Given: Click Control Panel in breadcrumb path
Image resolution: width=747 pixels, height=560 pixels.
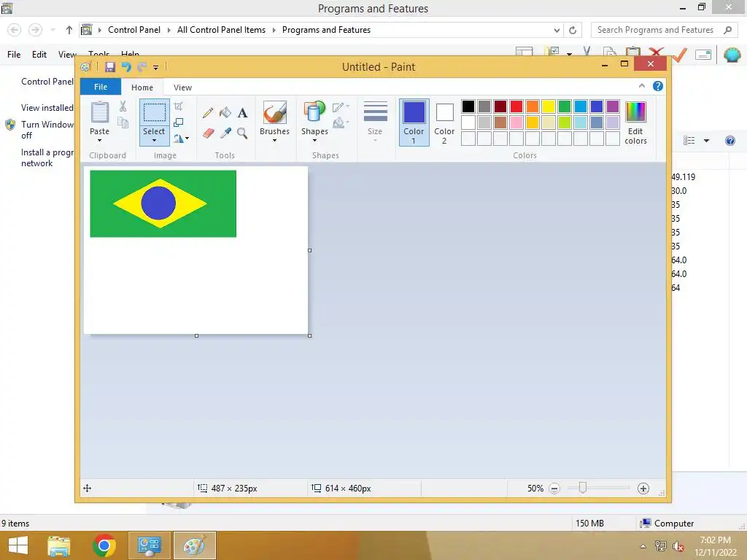Looking at the screenshot, I should [134, 30].
